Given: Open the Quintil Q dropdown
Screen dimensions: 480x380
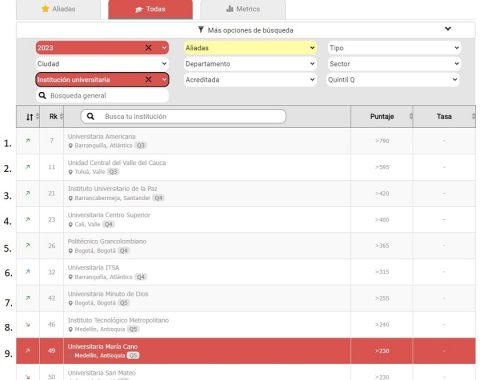Looking at the screenshot, I should [393, 80].
